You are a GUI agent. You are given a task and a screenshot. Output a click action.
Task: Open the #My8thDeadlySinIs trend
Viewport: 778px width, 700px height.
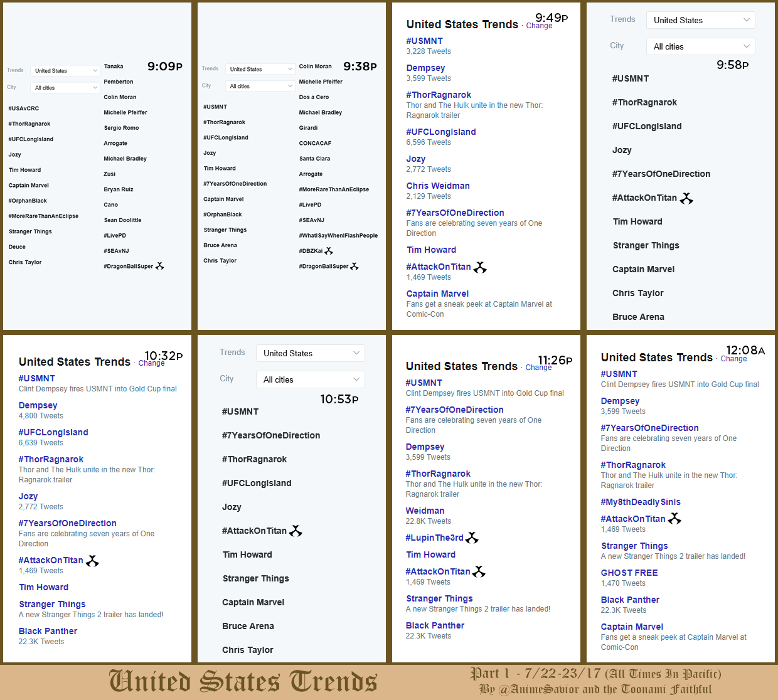point(641,502)
